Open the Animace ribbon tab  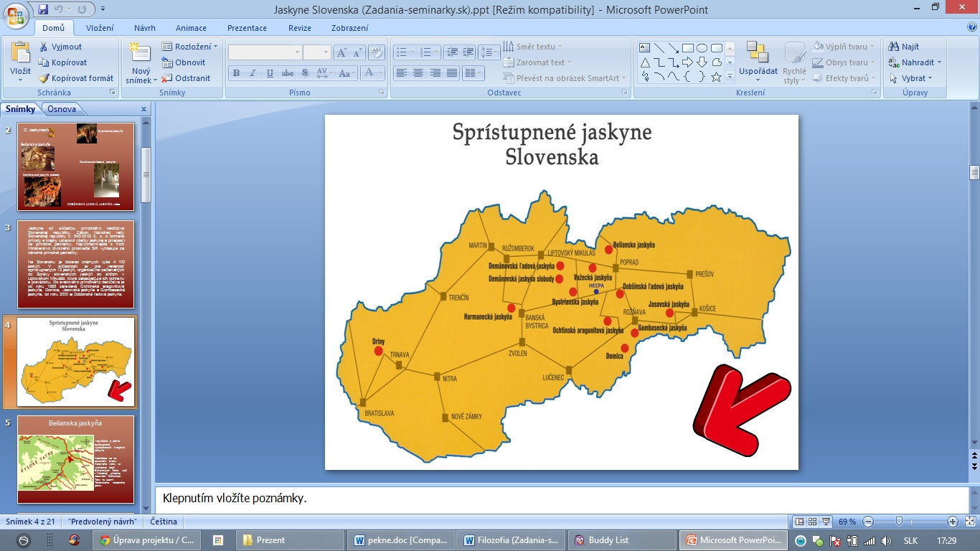pyautogui.click(x=190, y=28)
